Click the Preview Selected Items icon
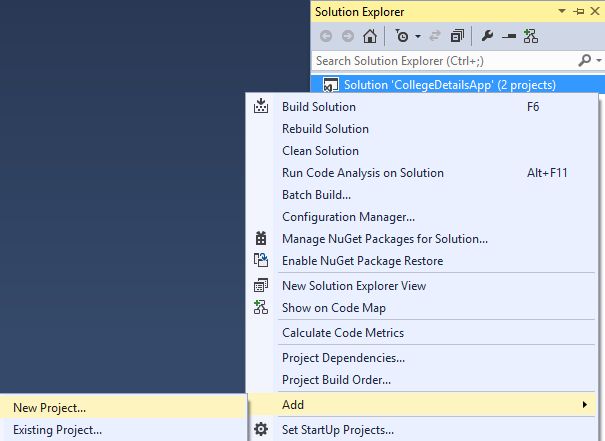Screen dimensions: 605x441 (508, 36)
